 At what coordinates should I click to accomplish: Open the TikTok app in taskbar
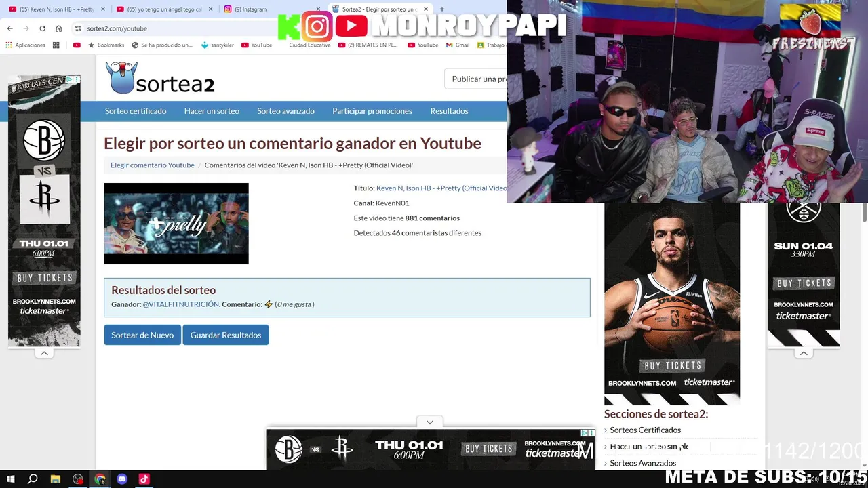tap(144, 479)
